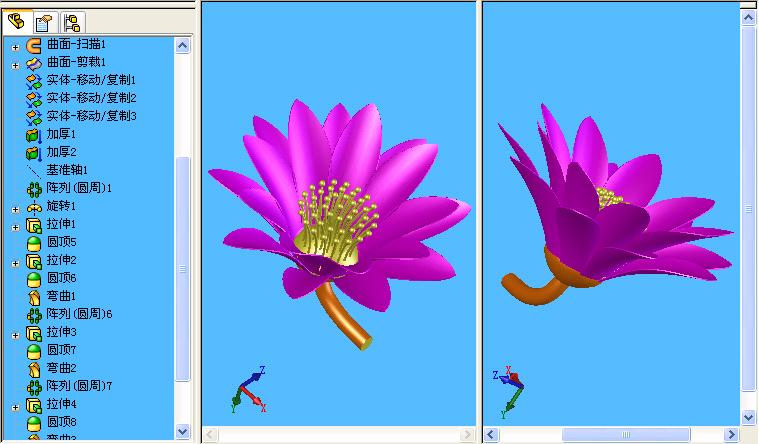Select the 实体-移动/复制1 label
The height and width of the screenshot is (444, 759).
tap(91, 80)
